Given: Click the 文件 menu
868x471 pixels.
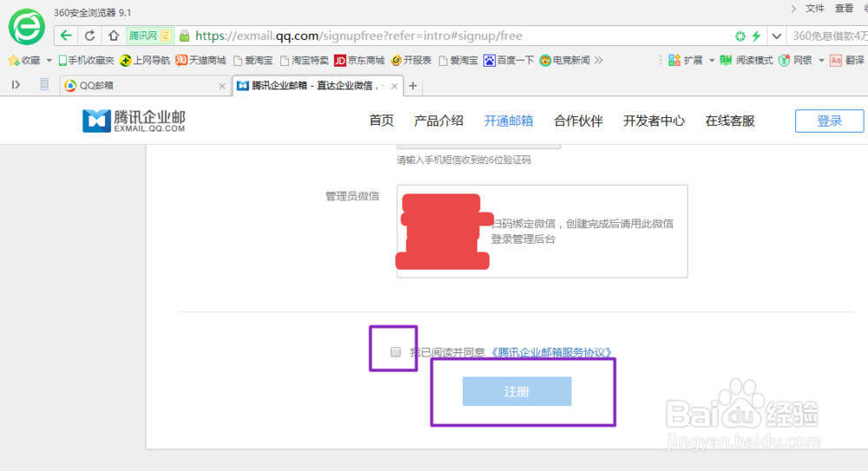Looking at the screenshot, I should pos(815,9).
